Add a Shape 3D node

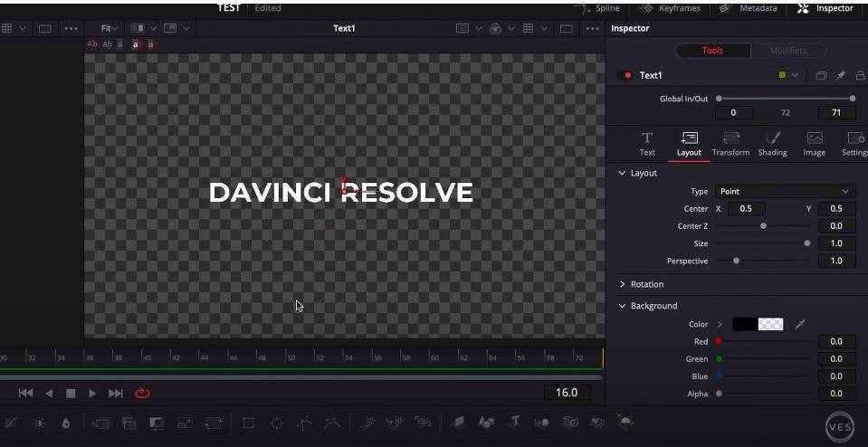[487, 423]
